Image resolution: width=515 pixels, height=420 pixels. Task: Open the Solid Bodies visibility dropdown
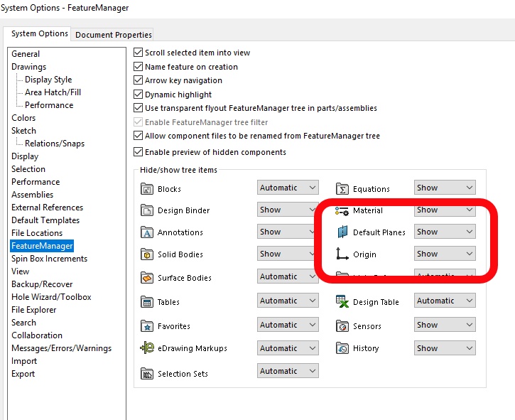288,254
